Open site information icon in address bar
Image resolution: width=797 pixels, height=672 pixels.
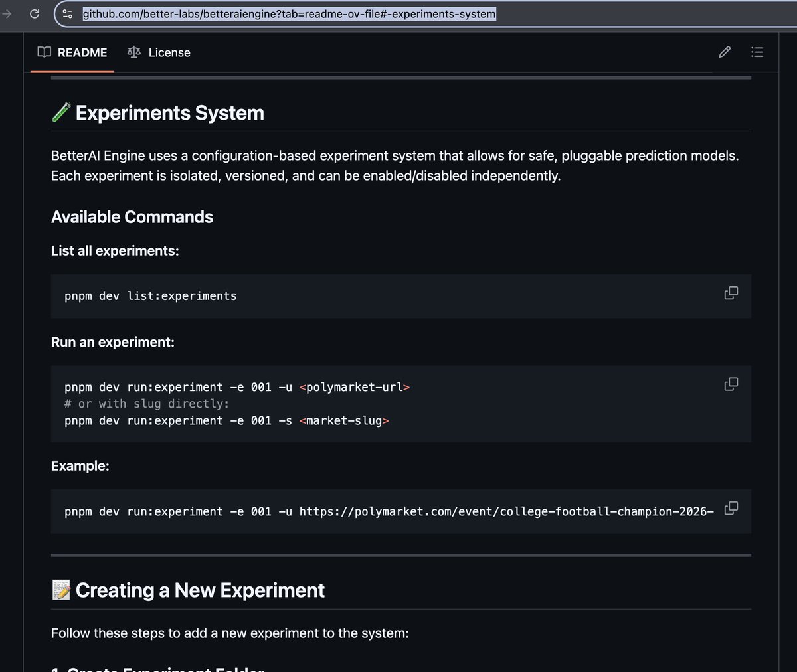click(x=67, y=13)
